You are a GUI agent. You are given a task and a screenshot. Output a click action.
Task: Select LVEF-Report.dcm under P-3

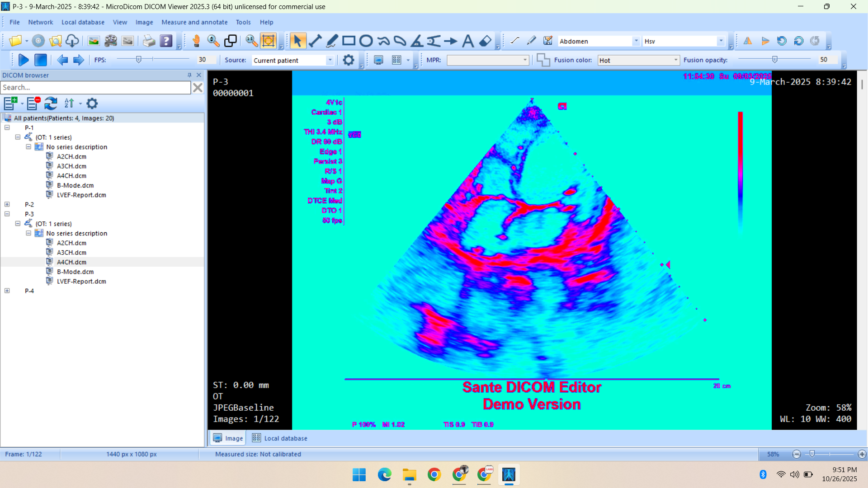tap(81, 281)
